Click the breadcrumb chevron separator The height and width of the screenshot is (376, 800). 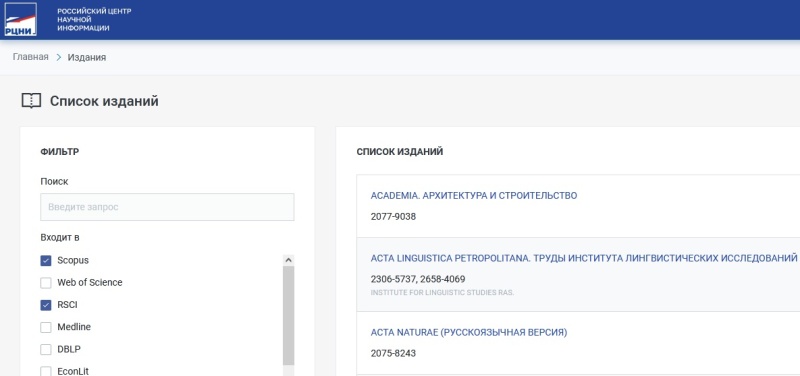pos(58,58)
